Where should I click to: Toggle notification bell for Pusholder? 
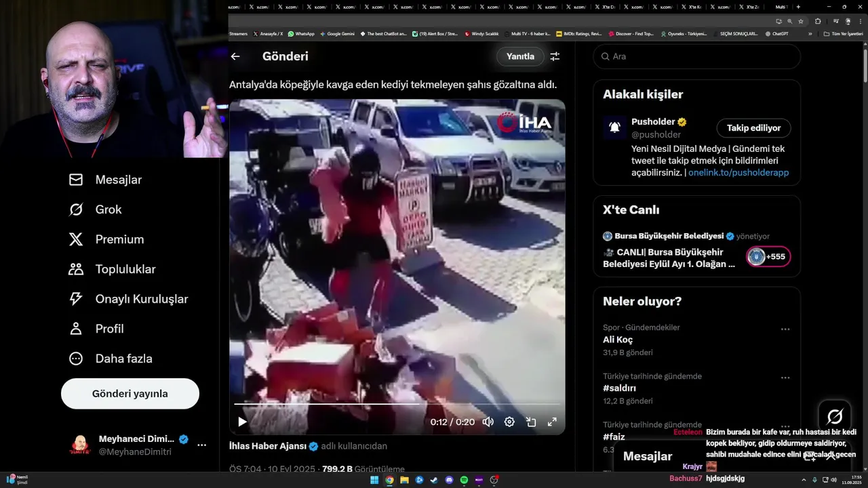[x=614, y=127]
